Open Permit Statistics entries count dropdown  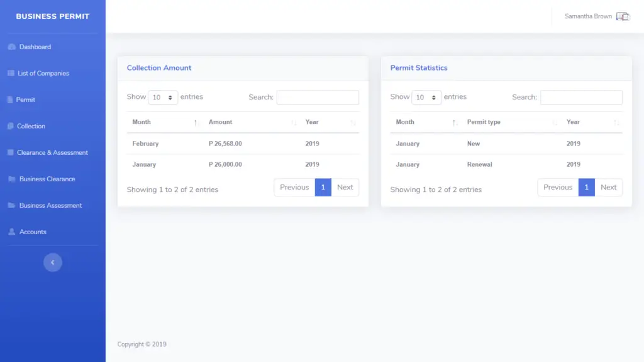pos(426,98)
